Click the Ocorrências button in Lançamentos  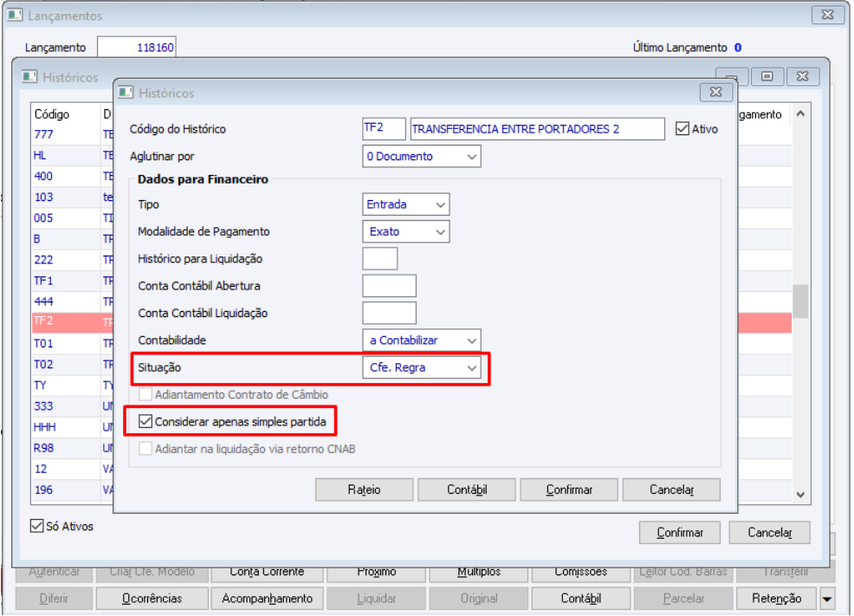(152, 599)
